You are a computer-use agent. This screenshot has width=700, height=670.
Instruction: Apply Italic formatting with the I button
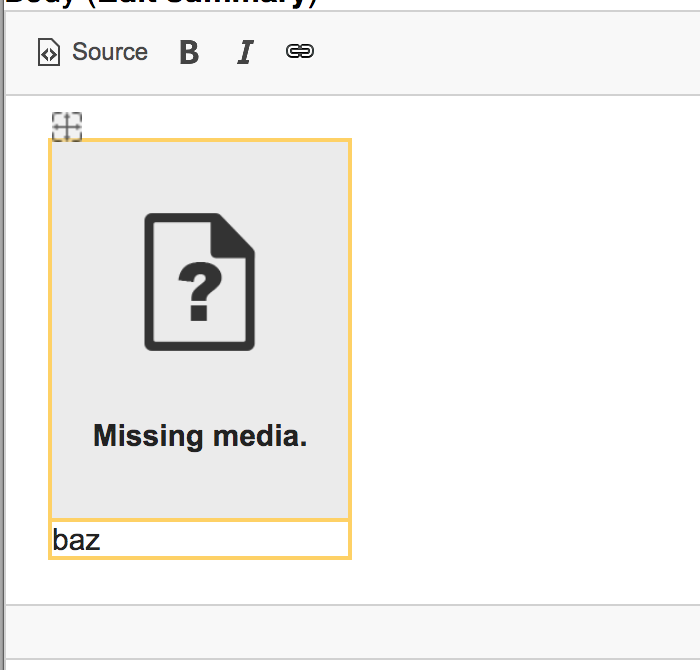coord(245,52)
